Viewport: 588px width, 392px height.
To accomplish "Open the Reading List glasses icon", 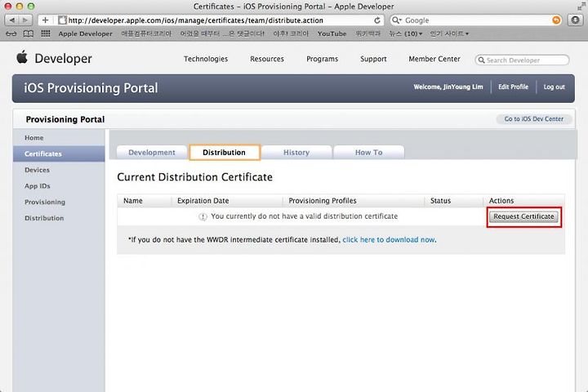I will coord(11,33).
